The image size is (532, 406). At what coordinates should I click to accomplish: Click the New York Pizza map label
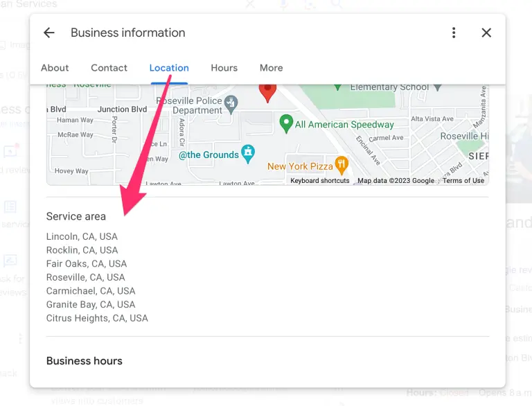pos(300,166)
